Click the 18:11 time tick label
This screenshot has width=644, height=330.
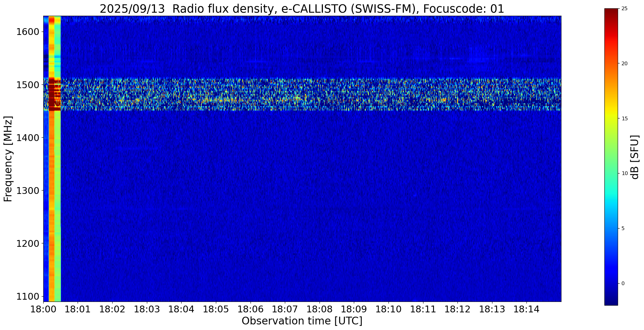tap(423, 309)
